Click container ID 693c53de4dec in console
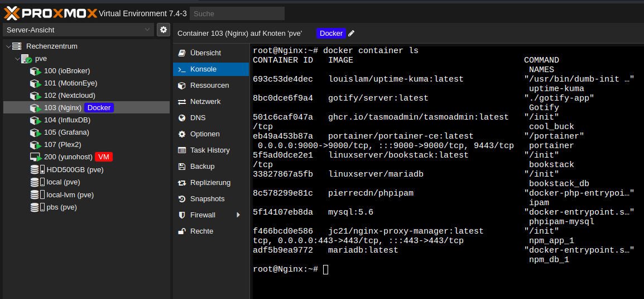Screen dimensions: 644x299 (x=283, y=79)
